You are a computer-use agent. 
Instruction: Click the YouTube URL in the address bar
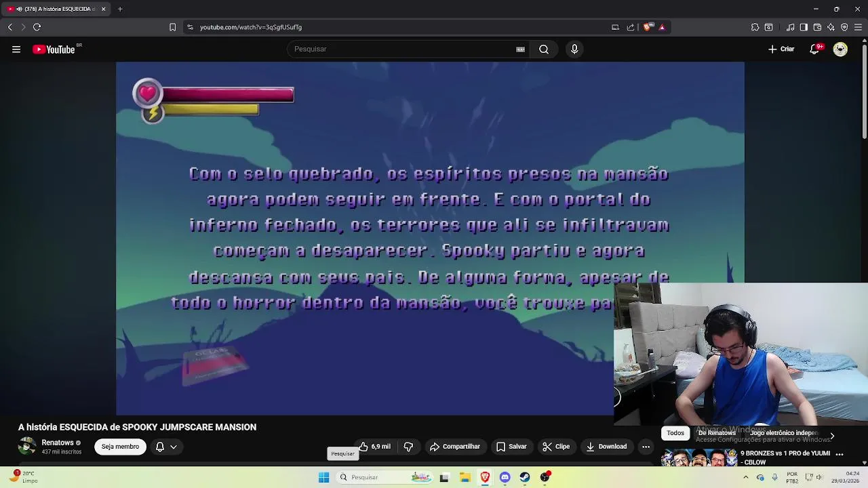pyautogui.click(x=251, y=27)
